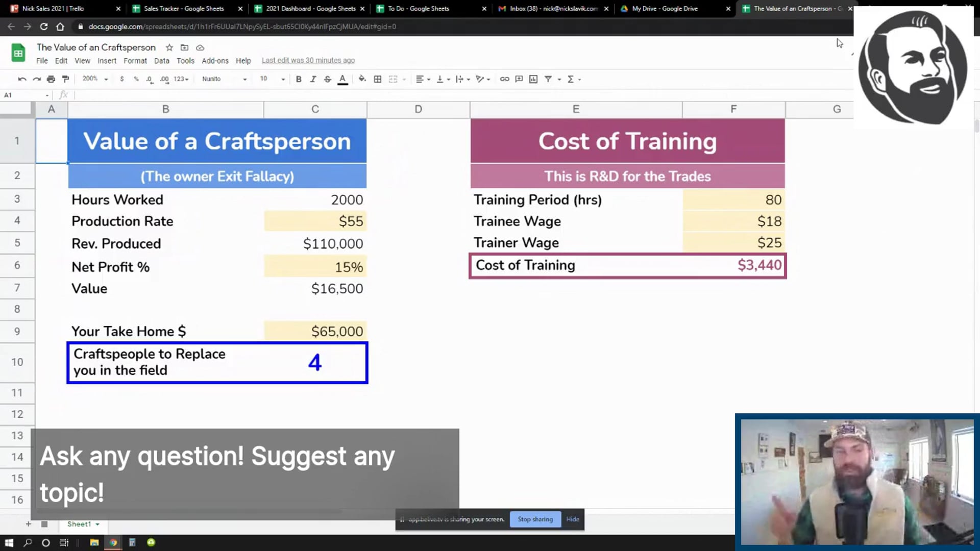Click the Stop sharing button
This screenshot has height=551, width=980.
535,519
